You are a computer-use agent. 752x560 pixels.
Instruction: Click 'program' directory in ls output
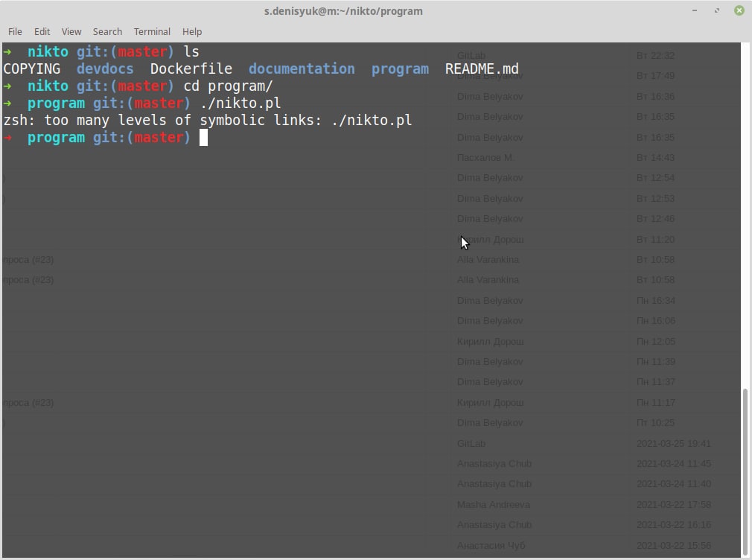pos(400,69)
